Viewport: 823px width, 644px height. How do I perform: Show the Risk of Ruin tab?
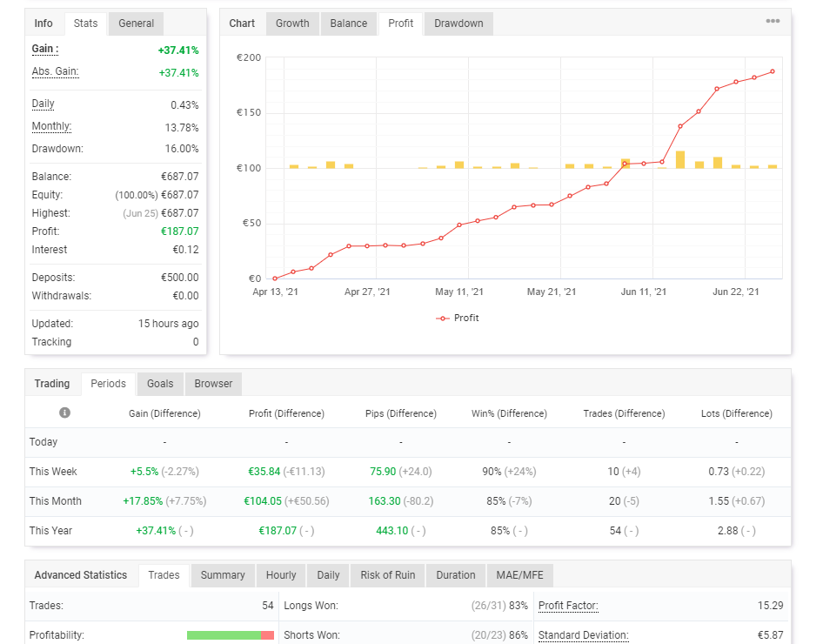click(388, 575)
